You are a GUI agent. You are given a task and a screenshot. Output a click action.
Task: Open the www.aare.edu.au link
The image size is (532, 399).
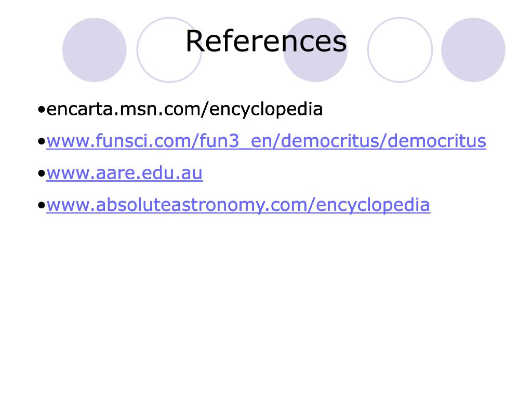[x=125, y=173]
